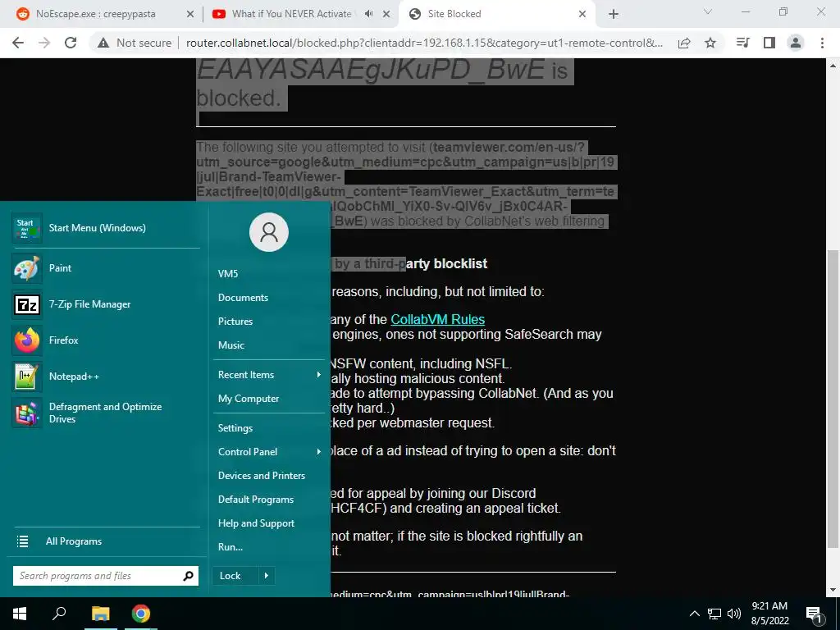Switch to Chrome on the taskbar
The width and height of the screenshot is (840, 630).
pyautogui.click(x=141, y=614)
